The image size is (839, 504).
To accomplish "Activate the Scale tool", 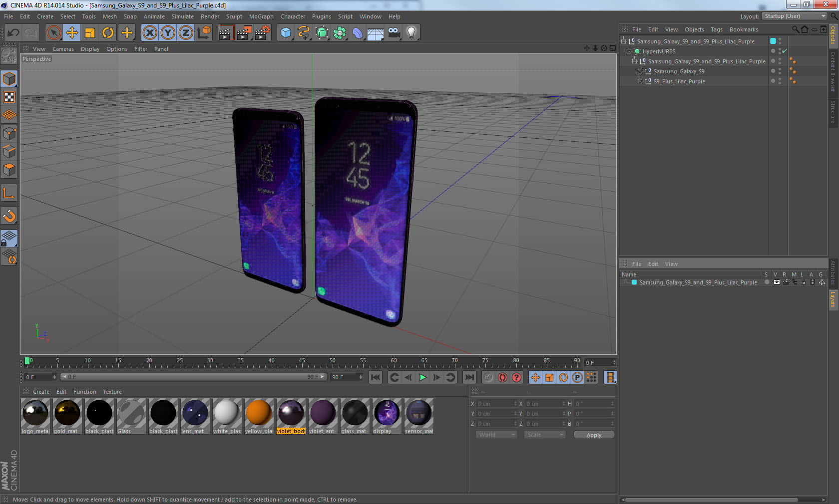I will [x=90, y=33].
